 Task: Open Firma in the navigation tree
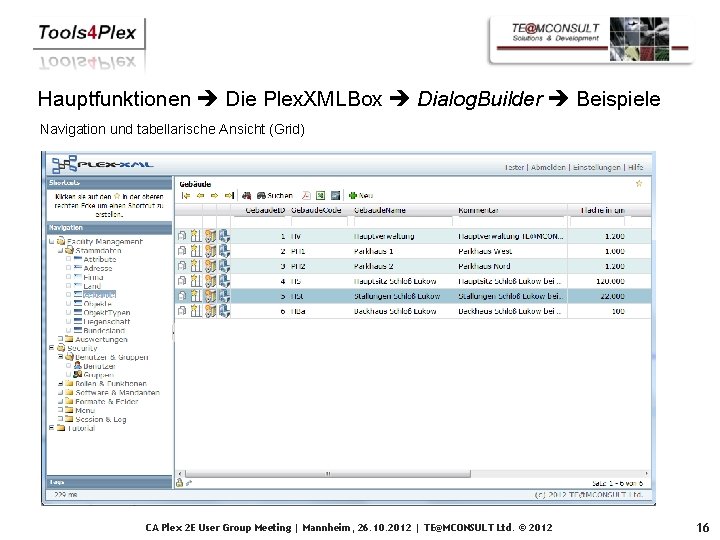93,277
